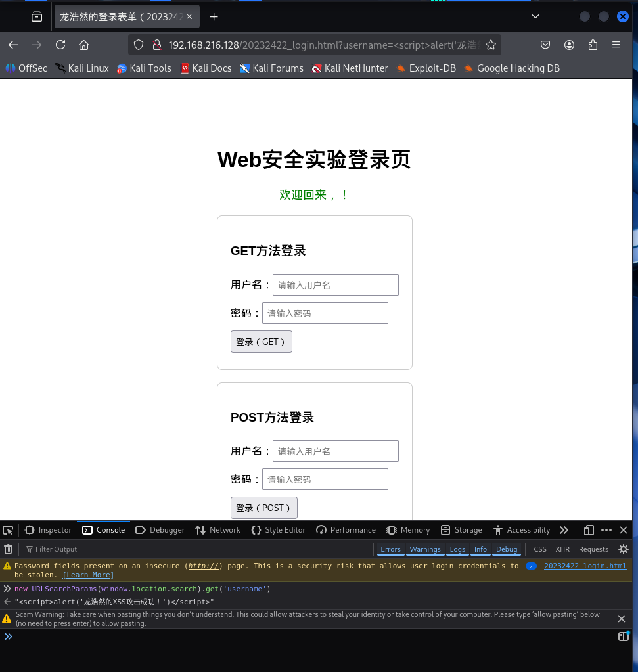This screenshot has height=672, width=638.
Task: Toggle the CSS console filter
Action: 540,549
